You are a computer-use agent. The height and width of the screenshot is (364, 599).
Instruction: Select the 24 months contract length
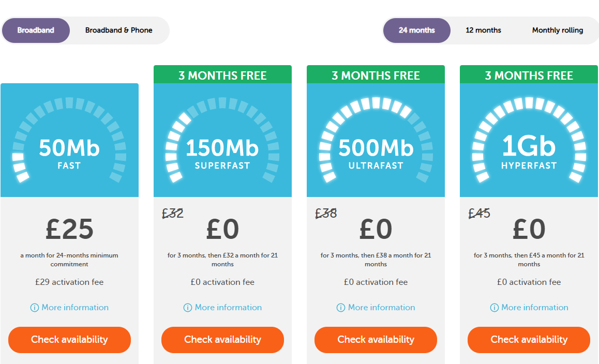coord(417,30)
